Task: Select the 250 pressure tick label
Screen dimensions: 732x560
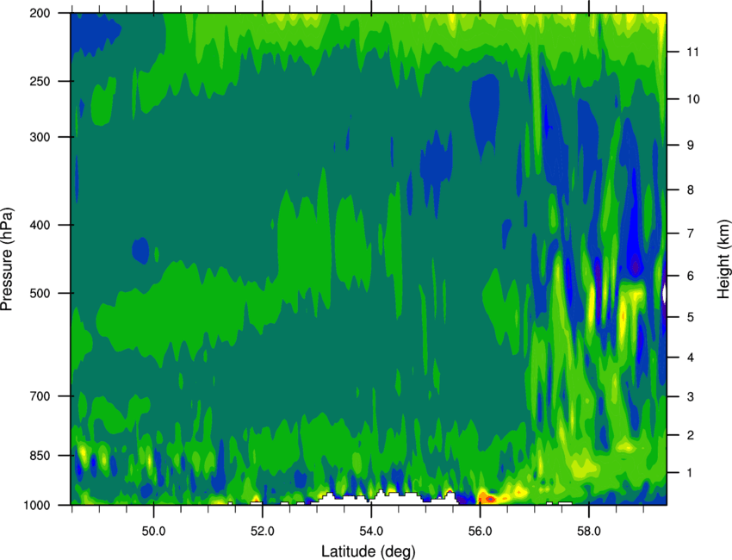Action: pos(40,81)
